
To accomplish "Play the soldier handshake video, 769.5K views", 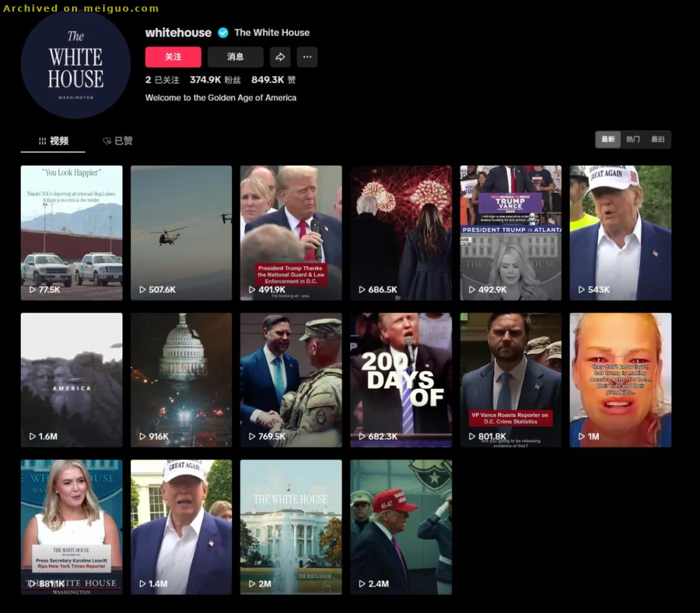I will click(291, 380).
